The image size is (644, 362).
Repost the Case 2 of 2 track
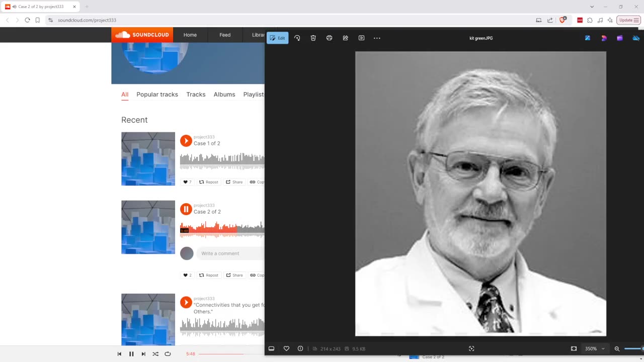(209, 275)
